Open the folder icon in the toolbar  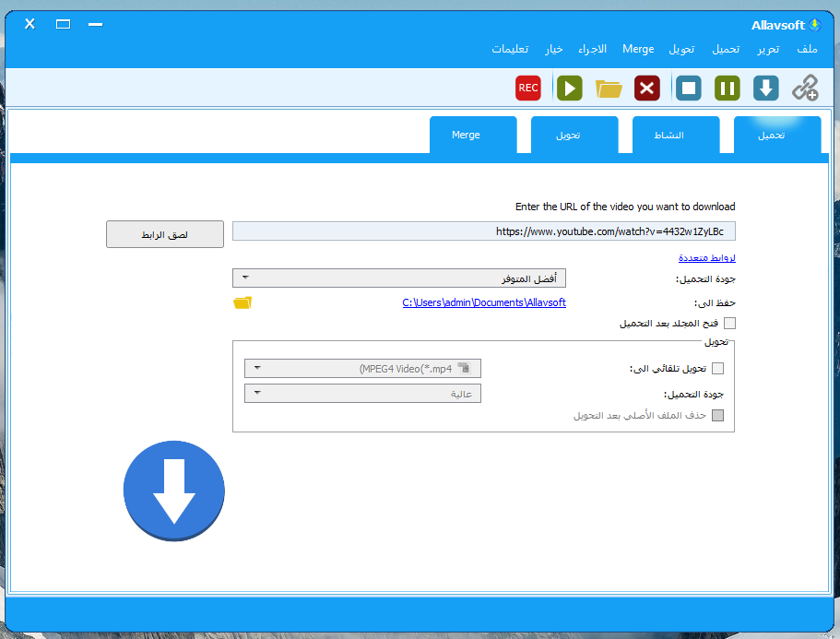(609, 89)
